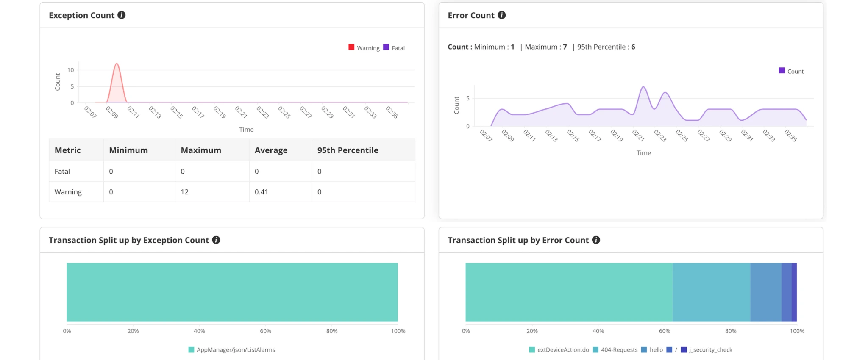Toggle the hello legend entry
The width and height of the screenshot is (868, 360).
(652, 350)
